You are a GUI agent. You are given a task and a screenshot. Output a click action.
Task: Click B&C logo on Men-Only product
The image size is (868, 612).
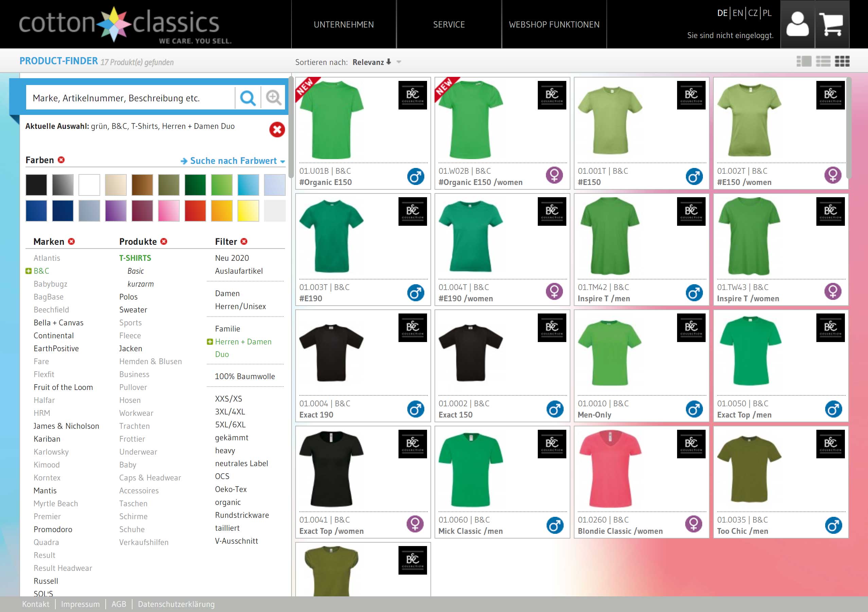691,327
